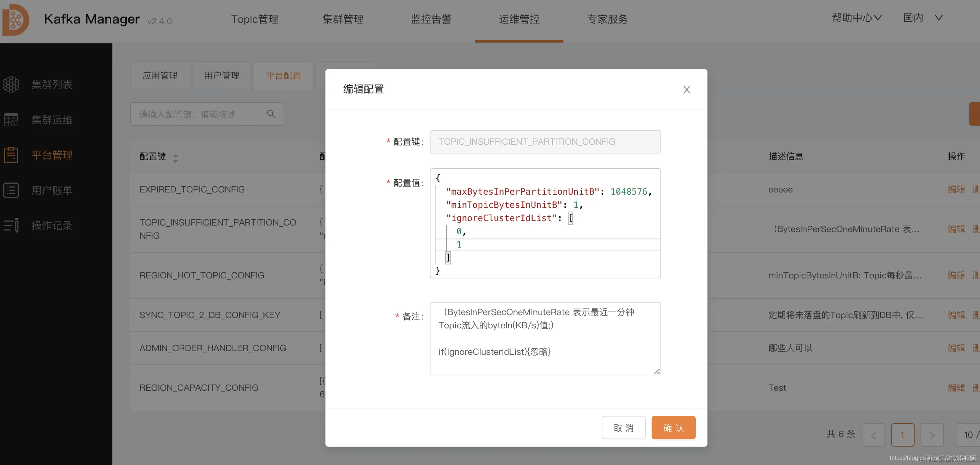
Task: Open 集群运维 sidebar icon
Action: coord(11,120)
